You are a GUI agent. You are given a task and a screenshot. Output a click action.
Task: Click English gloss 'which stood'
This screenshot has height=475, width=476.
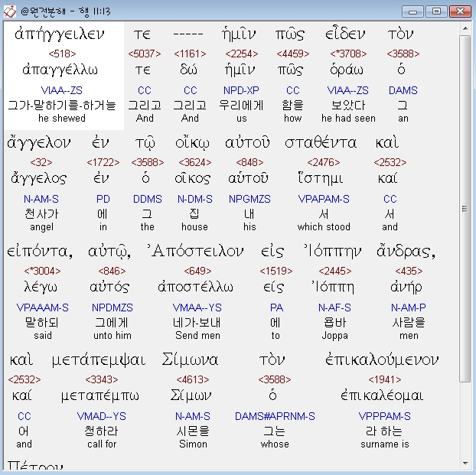point(324,226)
